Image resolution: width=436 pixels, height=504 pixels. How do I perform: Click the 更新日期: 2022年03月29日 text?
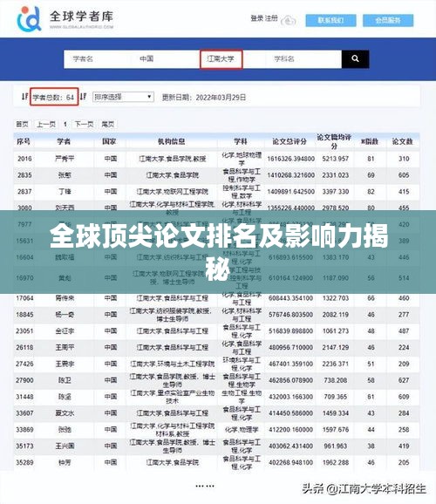pyautogui.click(x=204, y=97)
